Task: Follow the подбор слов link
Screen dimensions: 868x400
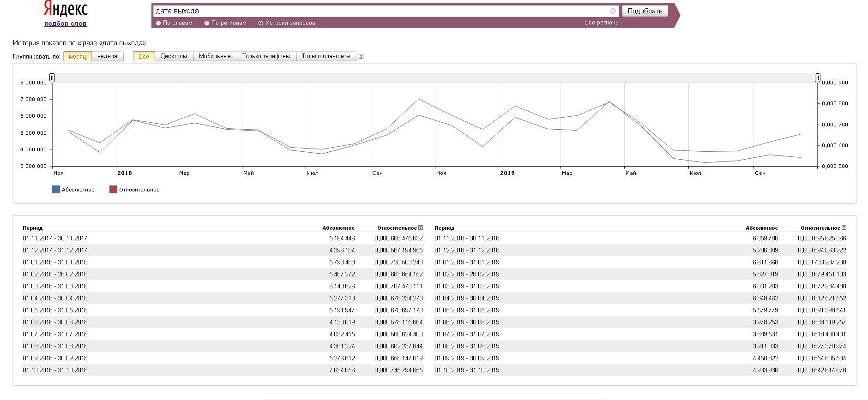Action: pyautogui.click(x=66, y=24)
